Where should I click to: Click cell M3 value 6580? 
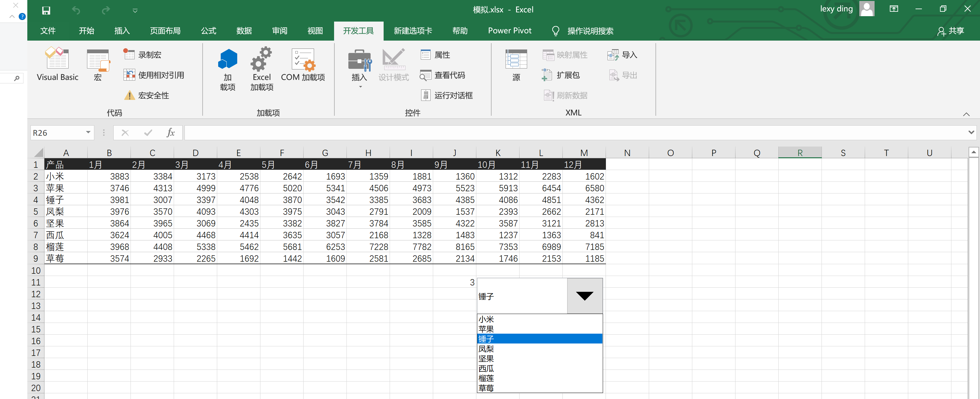coord(584,188)
